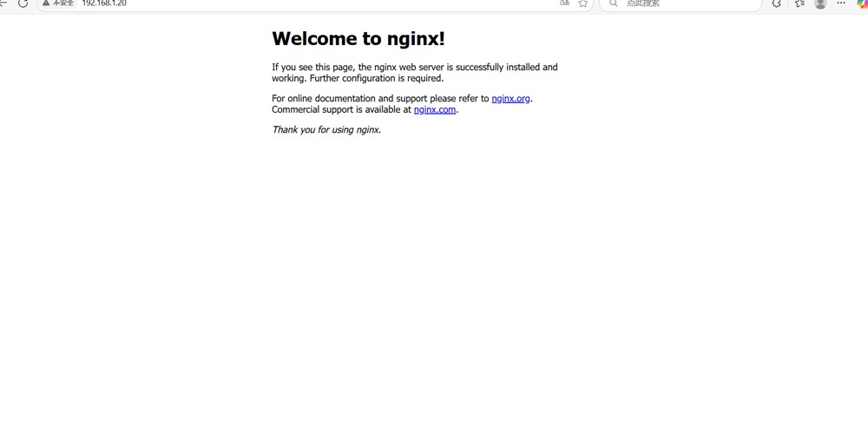Open the Settings and more ellipsis menu
This screenshot has height=438, width=868.
tap(841, 3)
